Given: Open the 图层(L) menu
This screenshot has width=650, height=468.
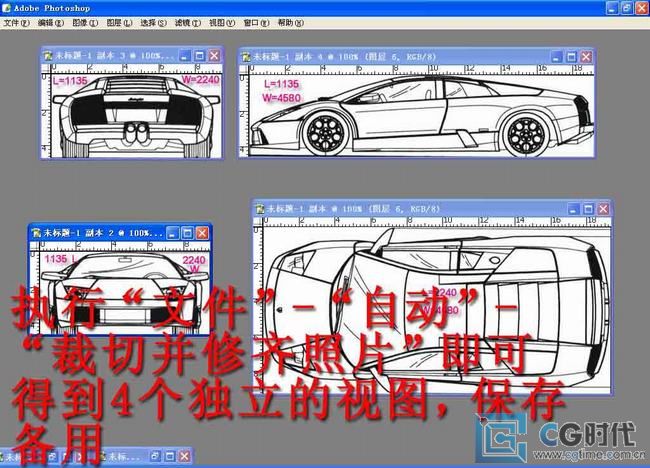Looking at the screenshot, I should pyautogui.click(x=119, y=23).
